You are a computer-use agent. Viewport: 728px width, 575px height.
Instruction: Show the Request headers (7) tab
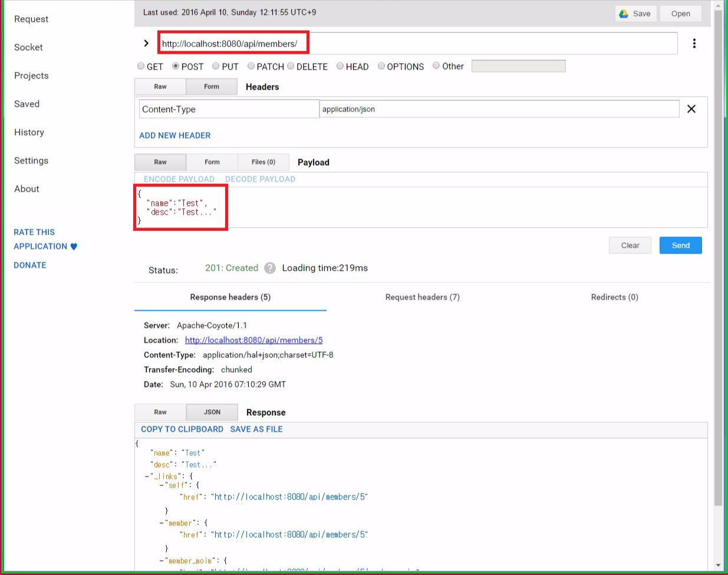click(x=423, y=297)
